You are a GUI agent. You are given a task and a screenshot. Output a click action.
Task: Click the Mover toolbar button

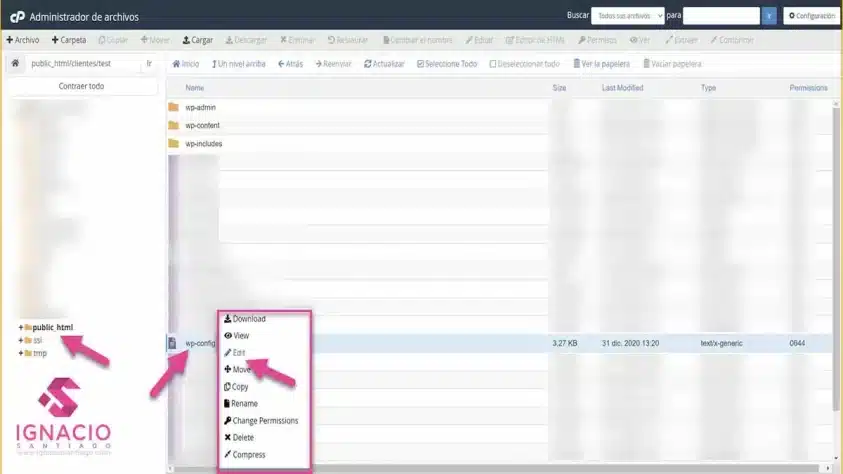coord(155,40)
